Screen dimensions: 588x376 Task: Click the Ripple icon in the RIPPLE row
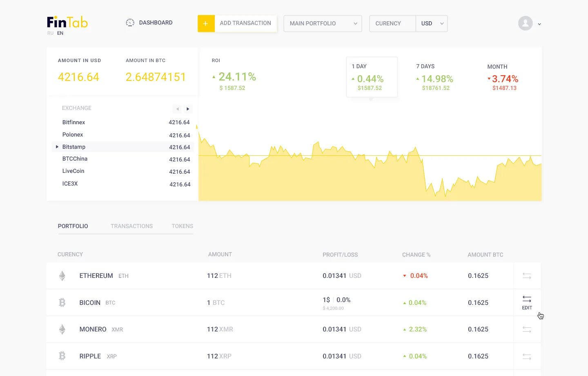[62, 356]
